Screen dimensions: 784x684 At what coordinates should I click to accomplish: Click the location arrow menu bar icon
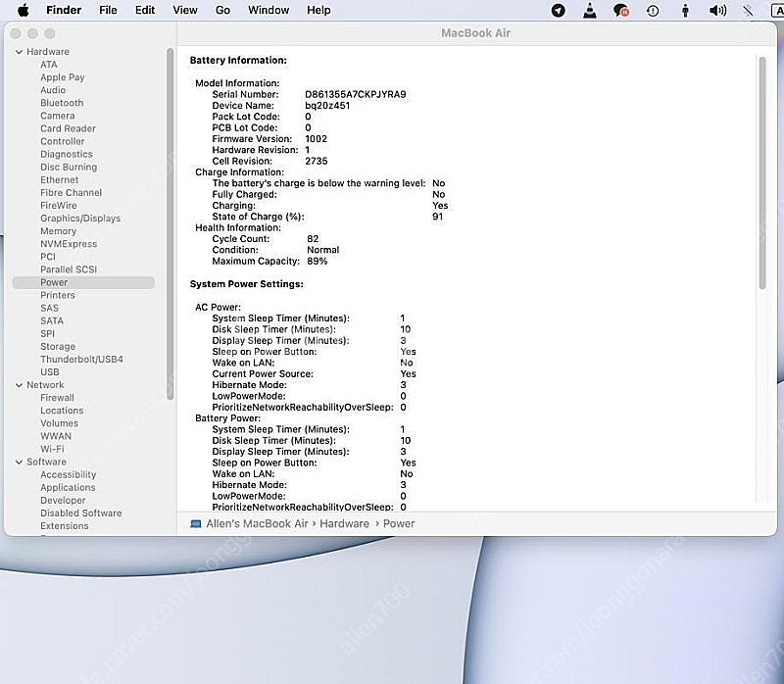pyautogui.click(x=558, y=10)
